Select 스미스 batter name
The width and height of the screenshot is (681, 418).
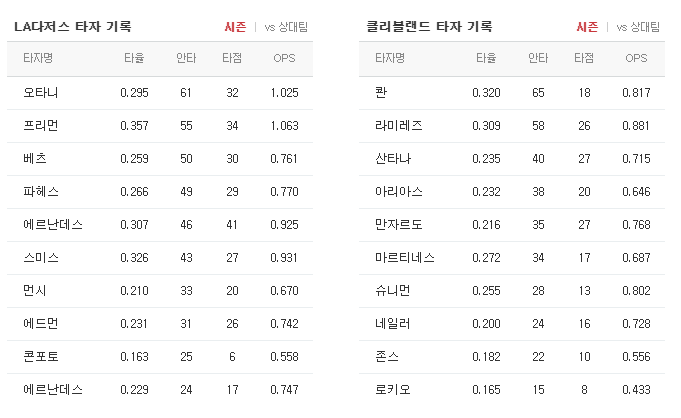click(x=41, y=258)
